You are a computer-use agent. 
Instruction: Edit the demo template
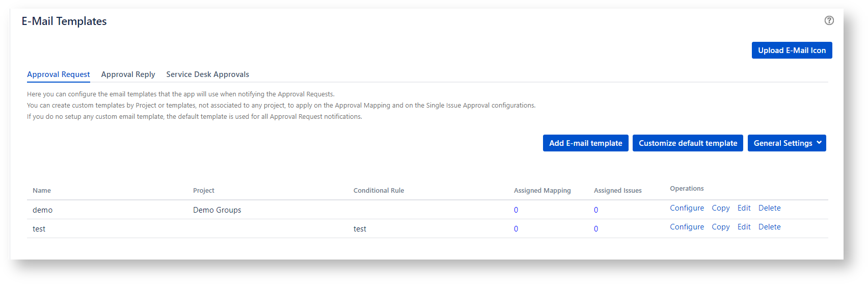point(744,208)
